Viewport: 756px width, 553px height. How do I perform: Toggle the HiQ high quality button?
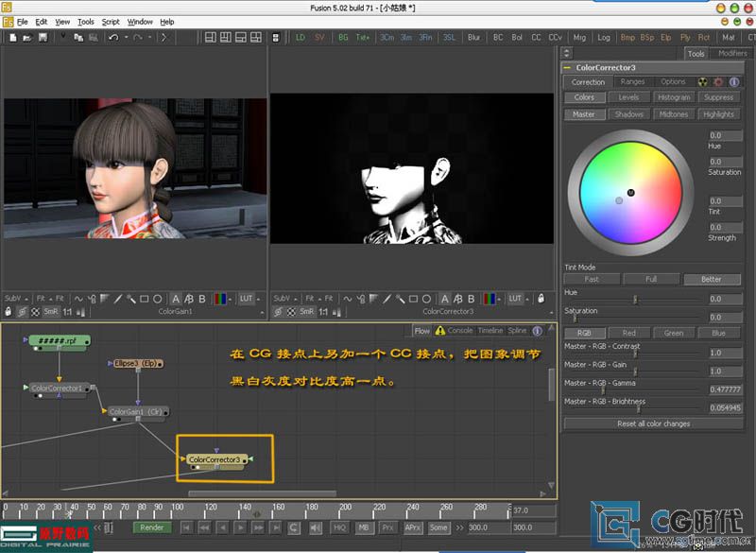339,527
